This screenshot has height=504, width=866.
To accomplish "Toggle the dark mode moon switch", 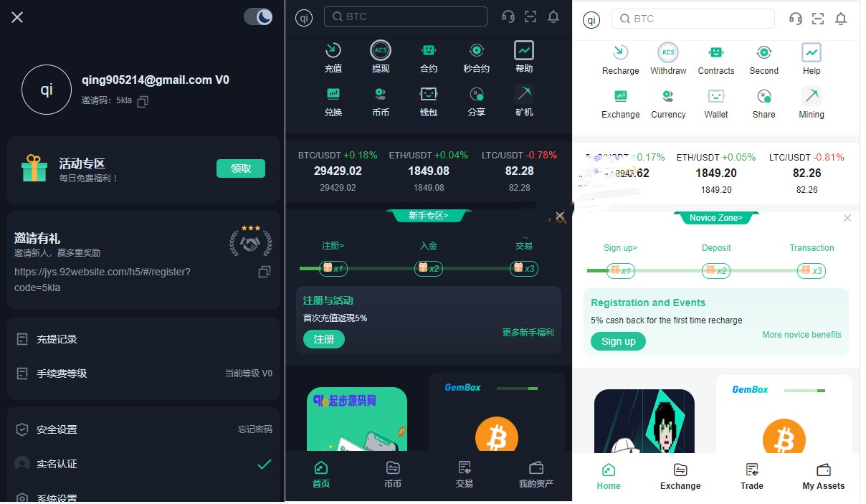I will [258, 16].
